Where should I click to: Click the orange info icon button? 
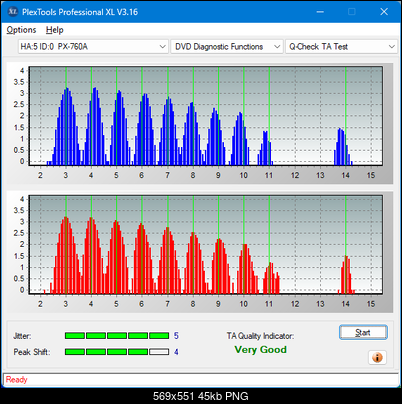pyautogui.click(x=377, y=358)
